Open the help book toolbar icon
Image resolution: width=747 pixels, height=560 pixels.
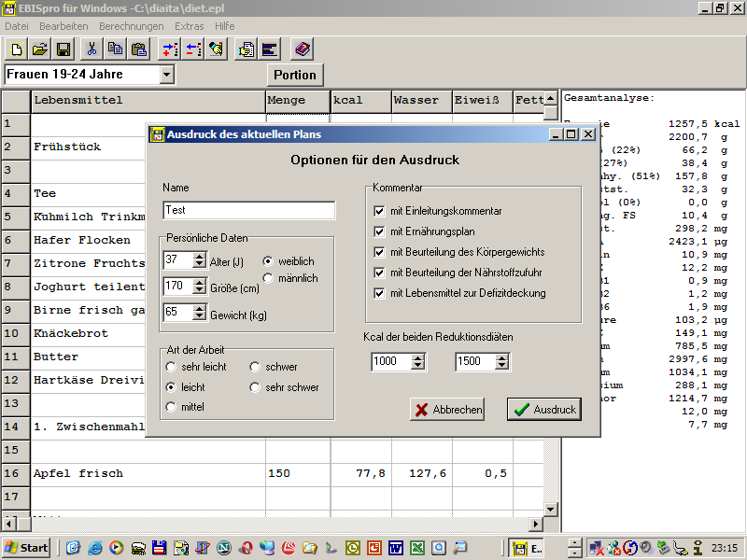301,49
